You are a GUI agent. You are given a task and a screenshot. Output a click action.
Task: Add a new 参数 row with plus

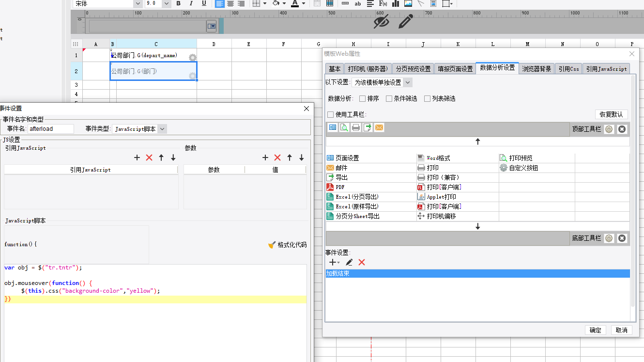265,157
